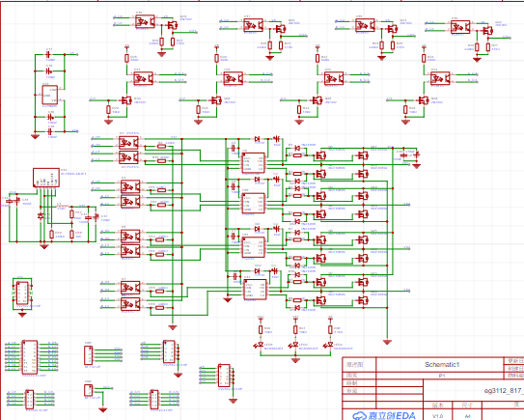Screen dimensions: 524x420
Task: Select the A4 size field
Action: click(x=467, y=416)
